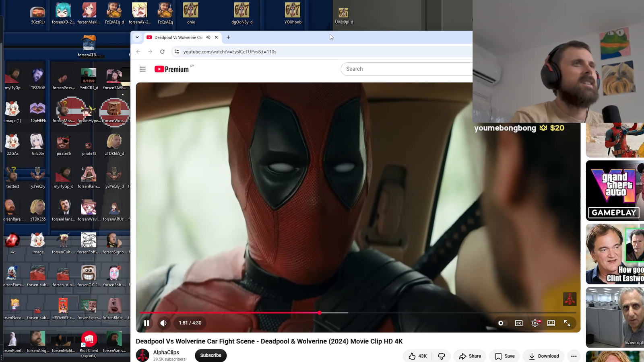Dislike the video with the thumbs-down button
The height and width of the screenshot is (362, 644).
pyautogui.click(x=442, y=356)
